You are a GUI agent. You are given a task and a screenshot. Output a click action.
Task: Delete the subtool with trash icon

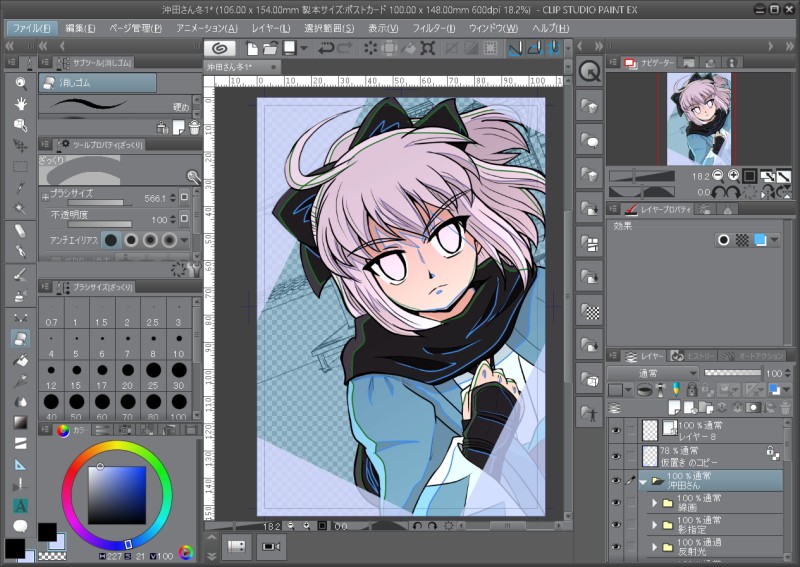(x=194, y=128)
